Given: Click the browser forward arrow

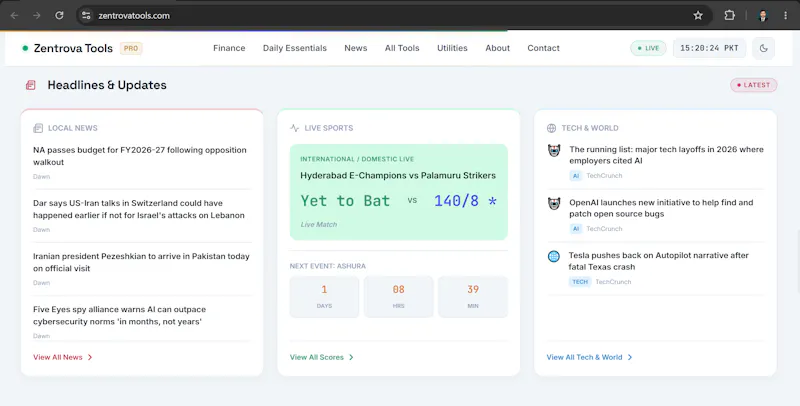Looking at the screenshot, I should coord(37,15).
